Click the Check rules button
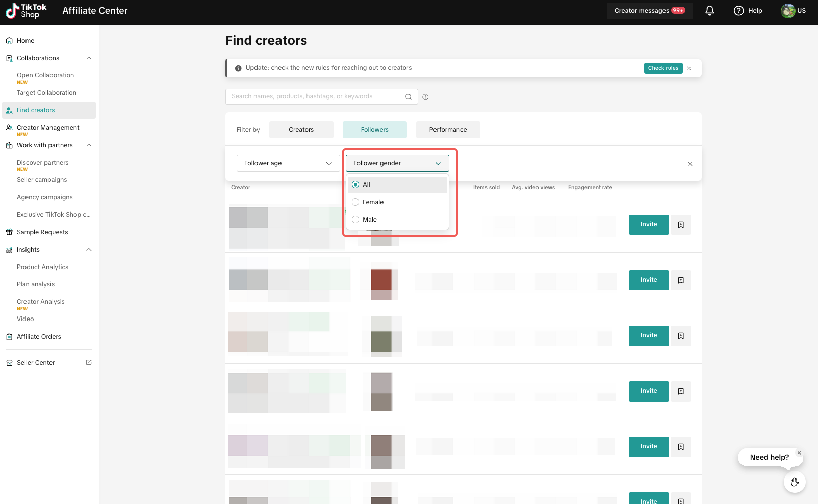This screenshot has width=818, height=504. click(662, 68)
